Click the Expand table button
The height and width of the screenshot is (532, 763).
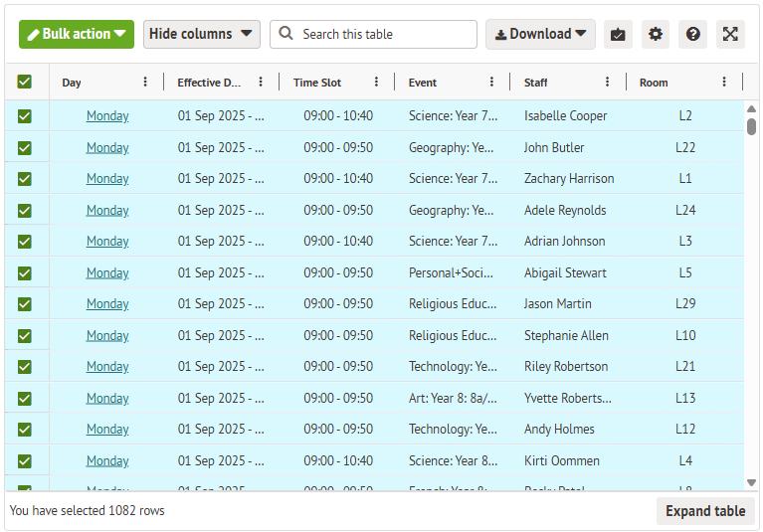click(705, 511)
